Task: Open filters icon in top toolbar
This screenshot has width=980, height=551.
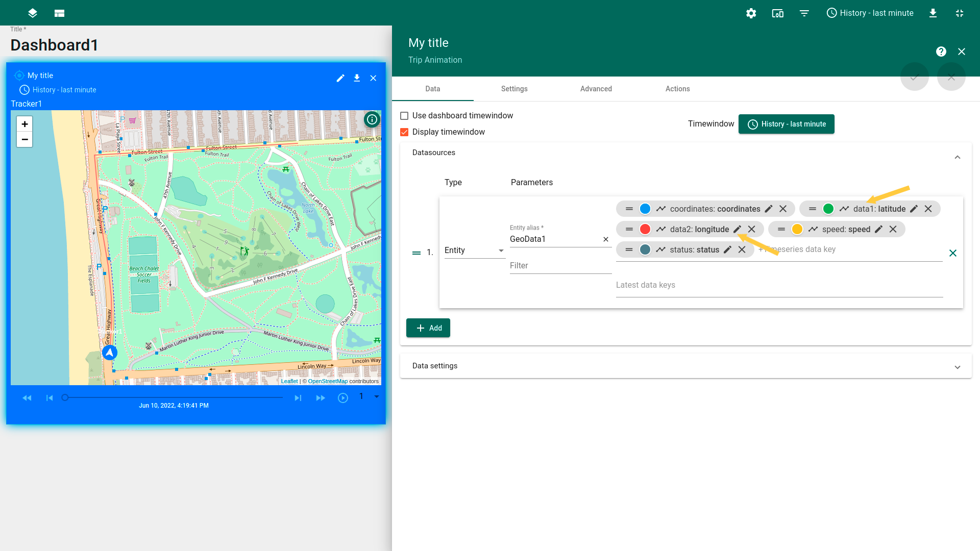Action: (804, 13)
